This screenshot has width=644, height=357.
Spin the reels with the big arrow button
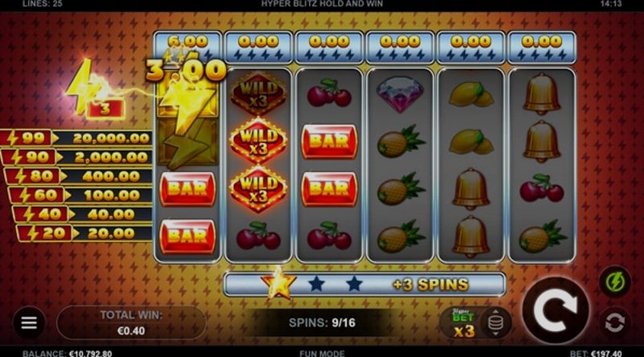coord(555,310)
